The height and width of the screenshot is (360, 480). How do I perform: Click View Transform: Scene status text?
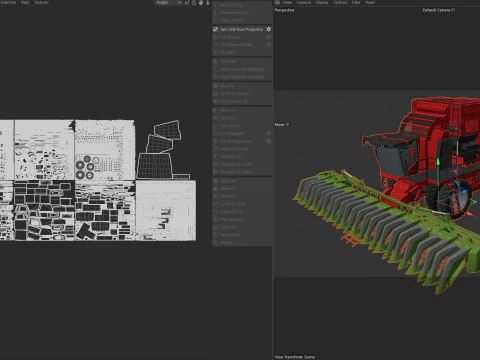294,357
